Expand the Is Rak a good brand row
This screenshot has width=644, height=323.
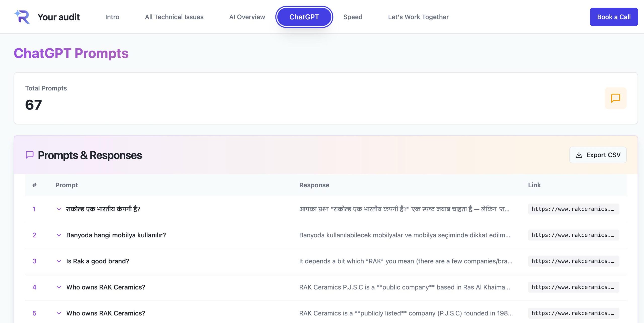click(59, 261)
